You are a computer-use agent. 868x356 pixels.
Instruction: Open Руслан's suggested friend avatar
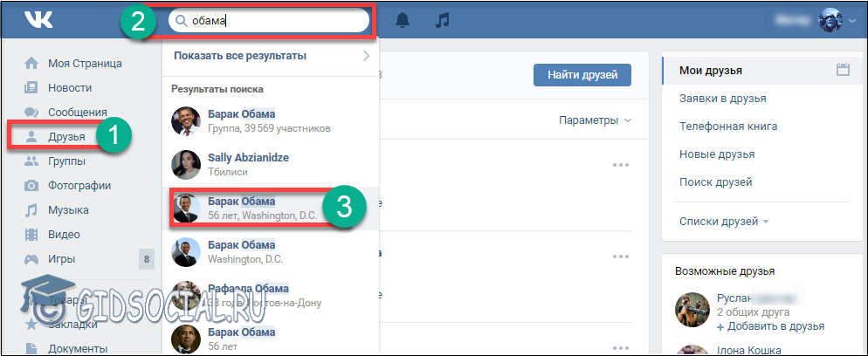[x=690, y=308]
